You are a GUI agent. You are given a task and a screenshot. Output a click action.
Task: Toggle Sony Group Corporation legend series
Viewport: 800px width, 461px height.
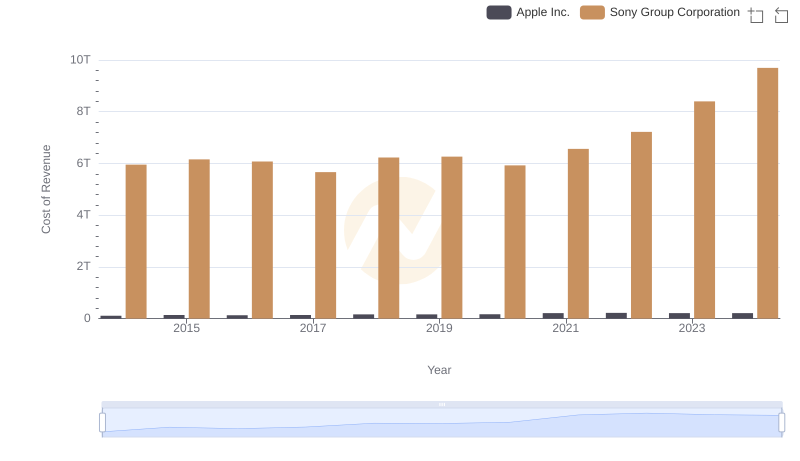[x=660, y=12]
